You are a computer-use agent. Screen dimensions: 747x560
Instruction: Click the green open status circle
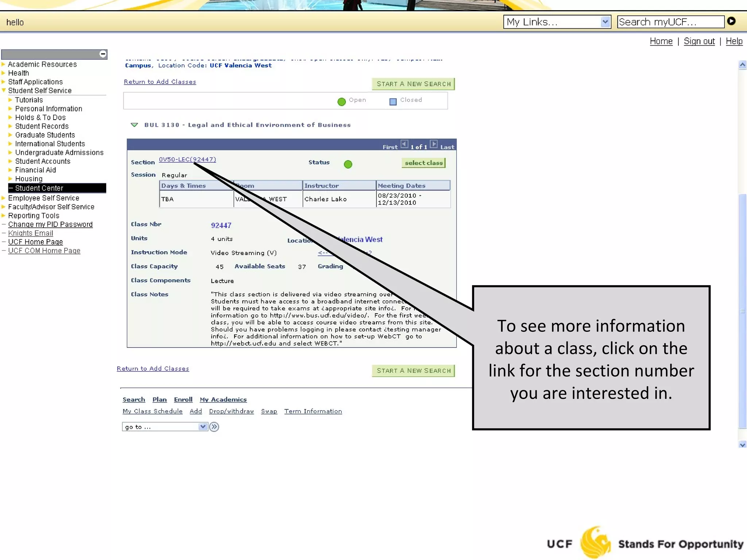click(348, 164)
